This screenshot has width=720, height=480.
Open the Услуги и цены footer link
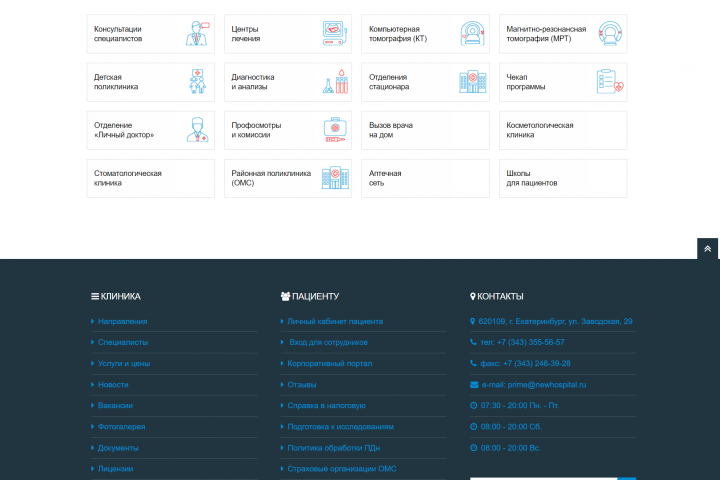124,363
